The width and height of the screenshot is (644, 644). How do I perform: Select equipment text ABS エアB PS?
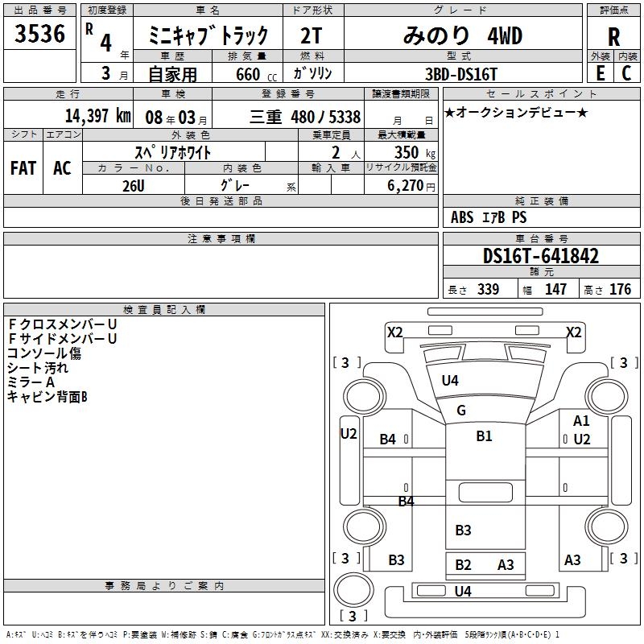point(489,217)
